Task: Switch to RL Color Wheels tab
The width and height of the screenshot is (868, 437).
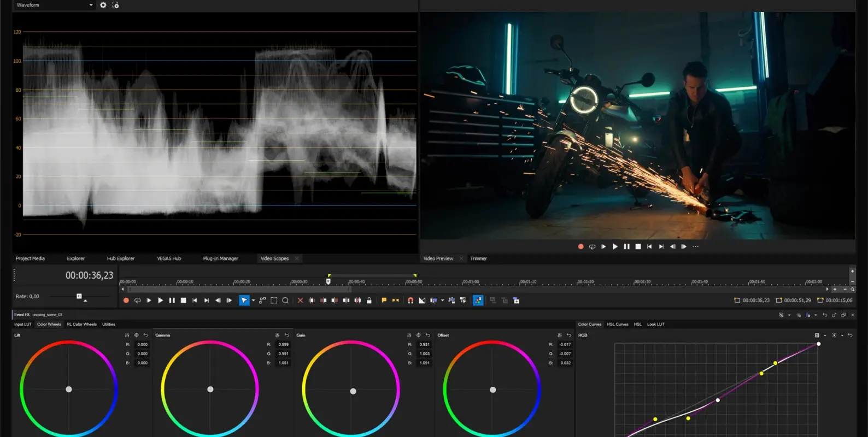Action: pyautogui.click(x=81, y=324)
